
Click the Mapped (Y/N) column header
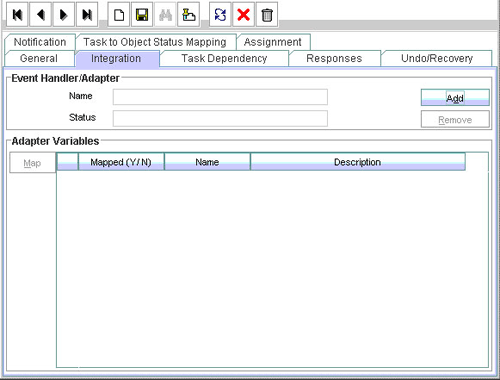tap(121, 162)
